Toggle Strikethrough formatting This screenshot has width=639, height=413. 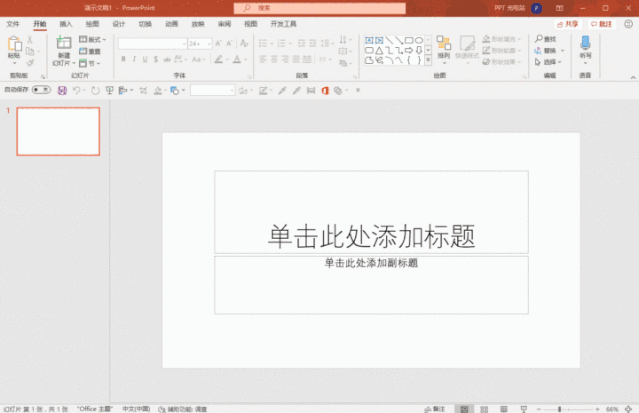[167, 60]
